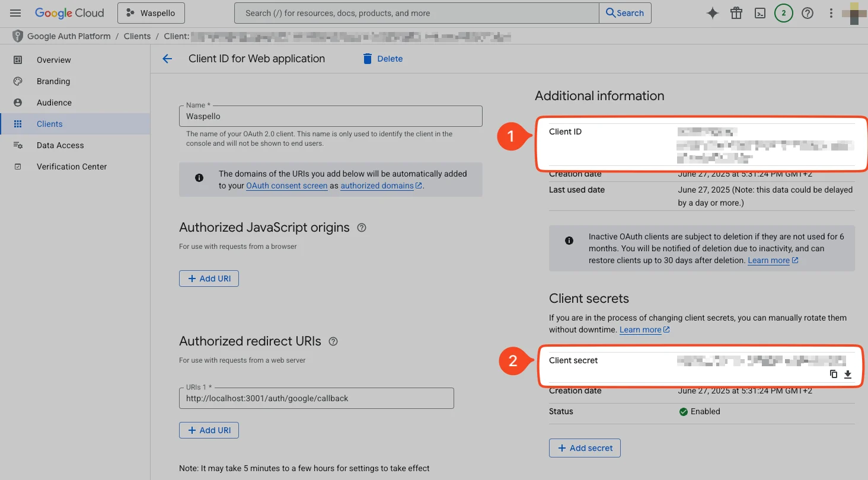Open the help question mark icon
Image resolution: width=868 pixels, height=480 pixels.
(x=807, y=13)
